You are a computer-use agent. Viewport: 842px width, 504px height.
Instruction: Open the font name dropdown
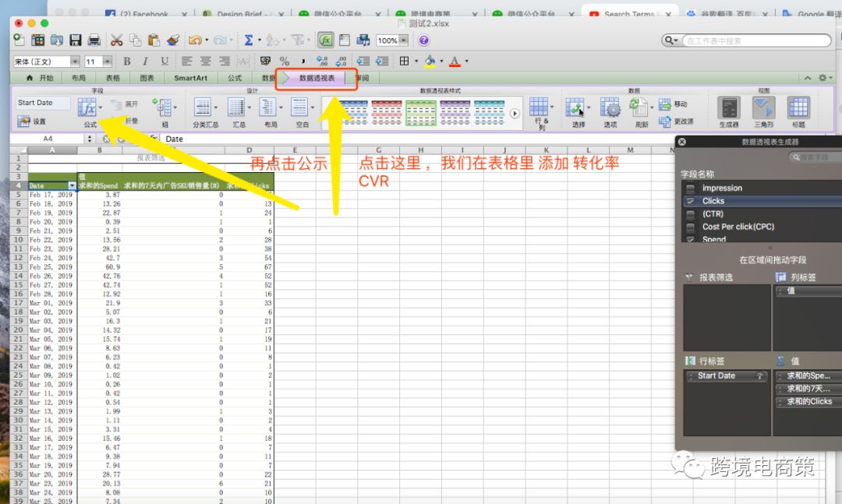pyautogui.click(x=75, y=62)
